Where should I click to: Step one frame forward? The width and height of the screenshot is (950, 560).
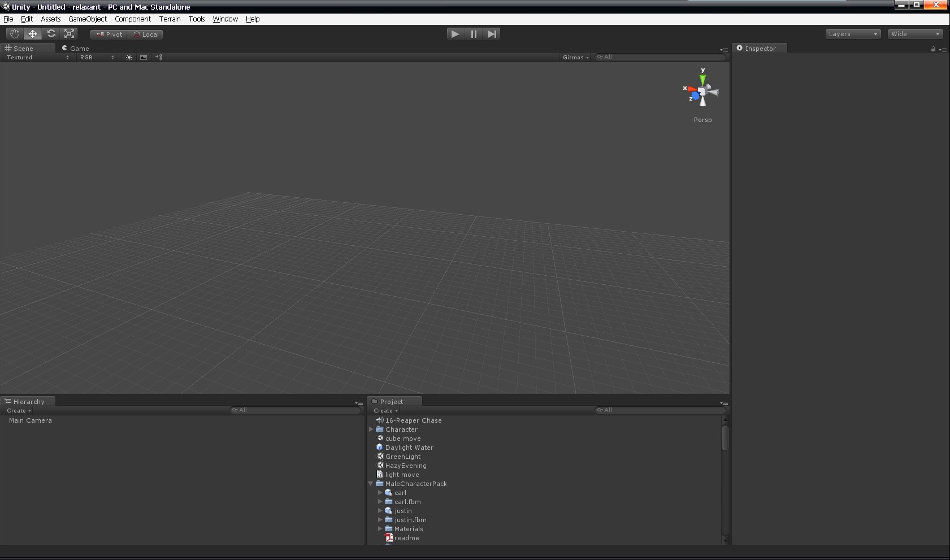click(x=492, y=34)
